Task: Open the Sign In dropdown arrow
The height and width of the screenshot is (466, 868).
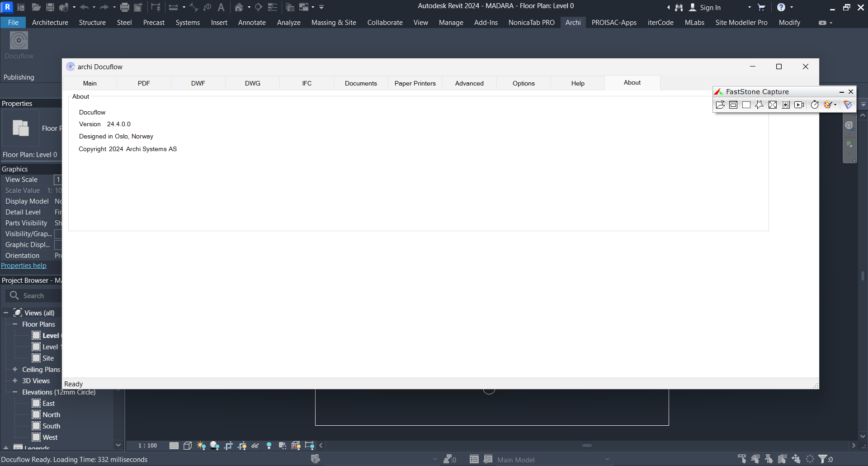Action: (x=750, y=7)
